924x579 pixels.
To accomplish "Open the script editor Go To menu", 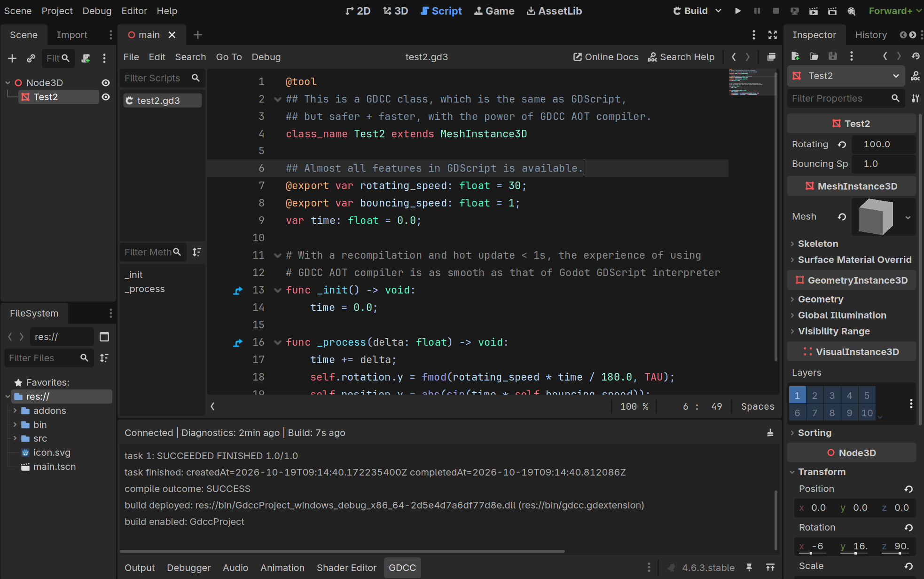I will 229,57.
